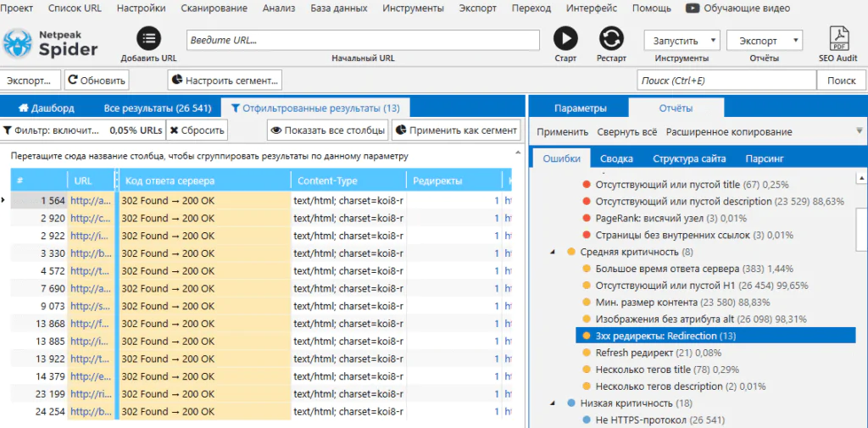The width and height of the screenshot is (868, 428).
Task: Click Расширенное копирование
Action: [x=728, y=131]
